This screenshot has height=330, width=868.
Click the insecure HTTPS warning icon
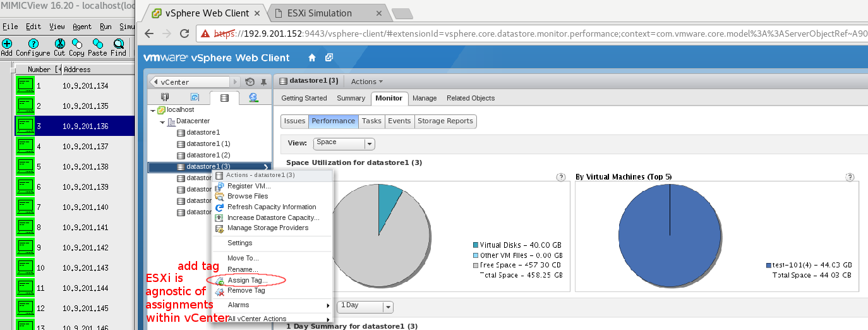tap(204, 34)
